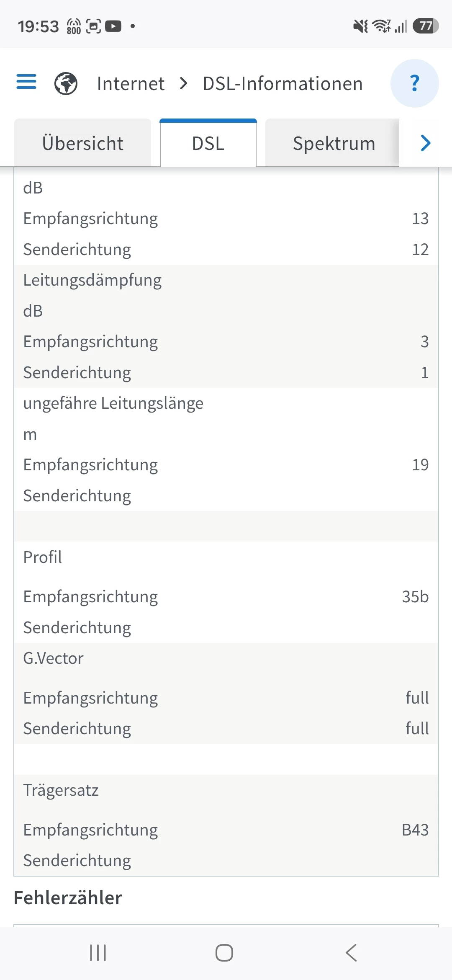Tap the Android back navigation button
452x980 pixels.
click(x=351, y=953)
